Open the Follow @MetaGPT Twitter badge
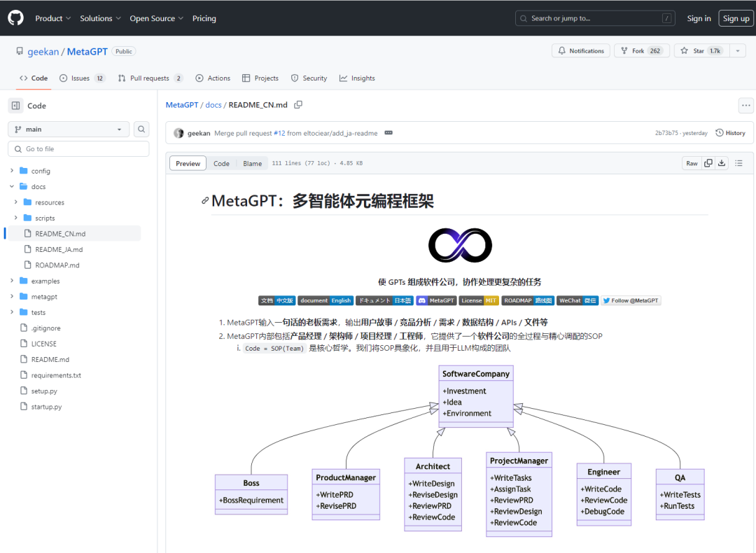The height and width of the screenshot is (553, 756). pos(631,300)
